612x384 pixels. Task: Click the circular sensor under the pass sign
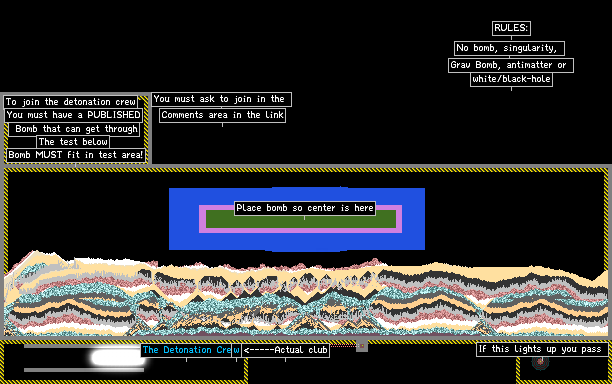coord(541,362)
